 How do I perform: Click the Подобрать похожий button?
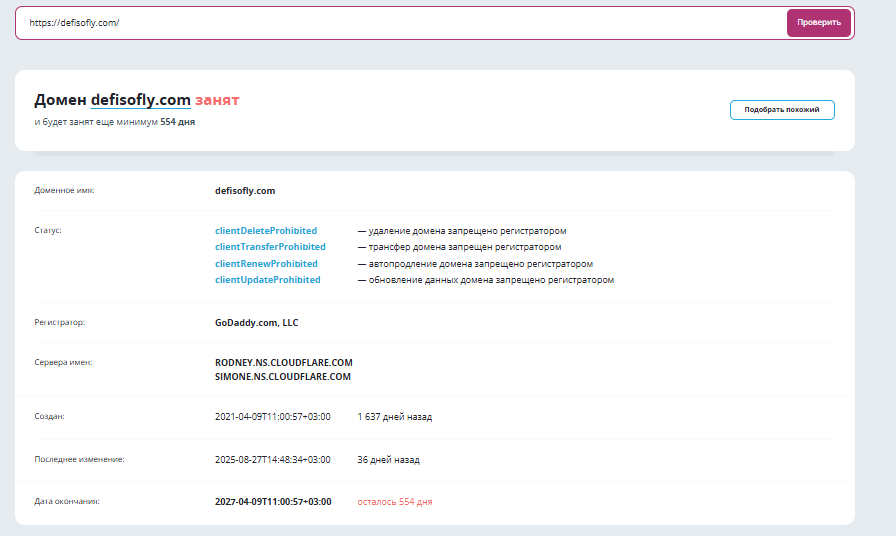781,110
